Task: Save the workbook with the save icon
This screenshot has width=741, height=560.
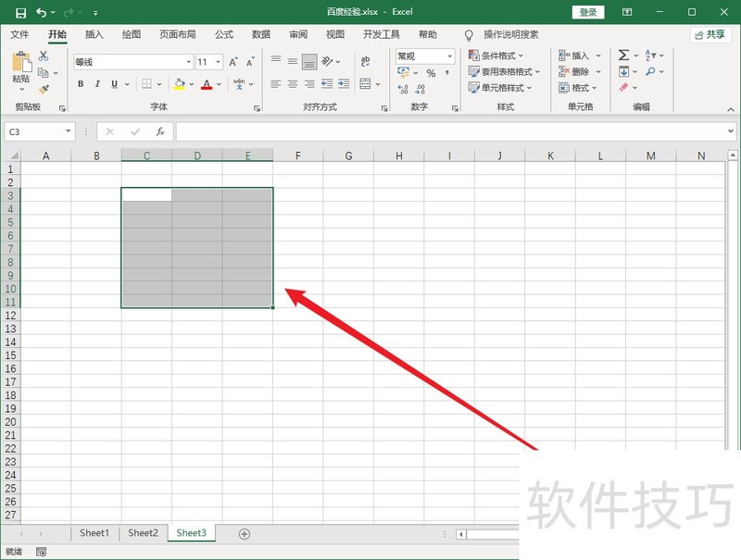Action: 20,13
